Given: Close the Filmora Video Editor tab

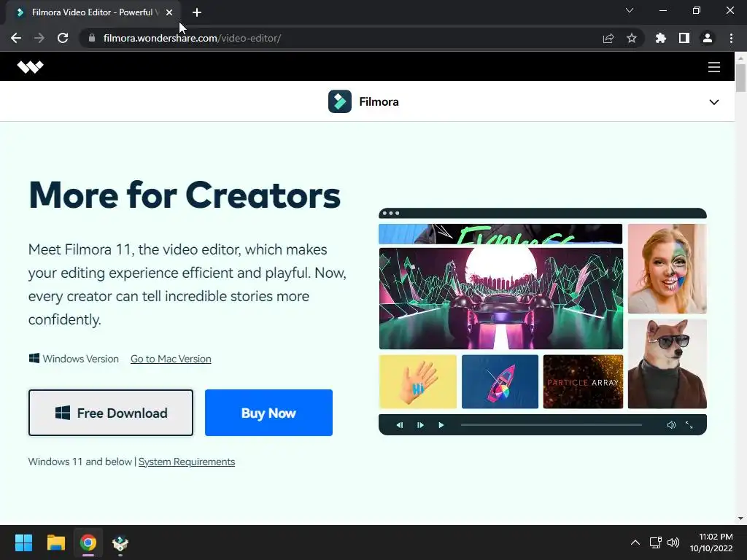Looking at the screenshot, I should pyautogui.click(x=169, y=12).
